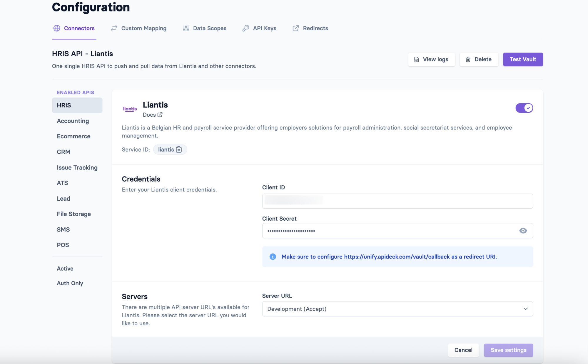The height and width of the screenshot is (364, 588).
Task: Copy the liantis service ID via clipboard icon
Action: pyautogui.click(x=179, y=150)
